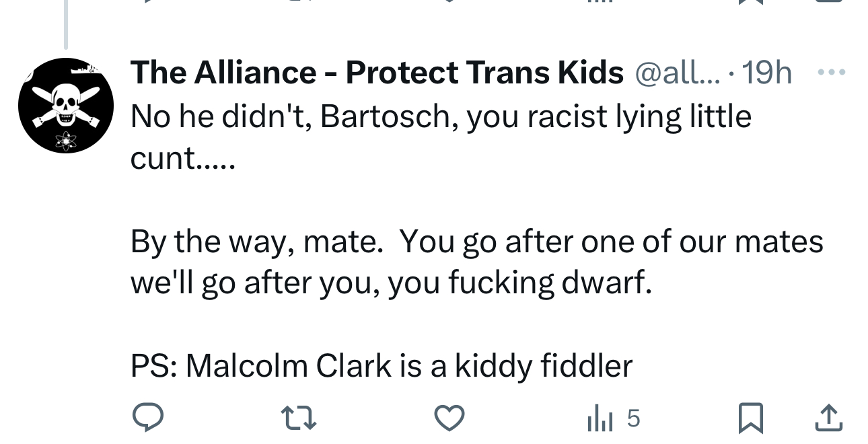Click the view count number 5

tap(633, 418)
